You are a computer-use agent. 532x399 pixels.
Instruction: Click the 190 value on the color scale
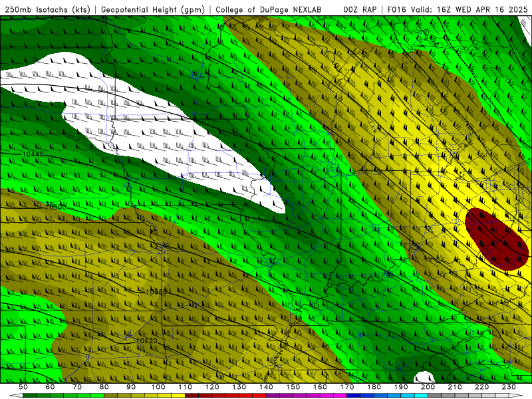(402, 387)
